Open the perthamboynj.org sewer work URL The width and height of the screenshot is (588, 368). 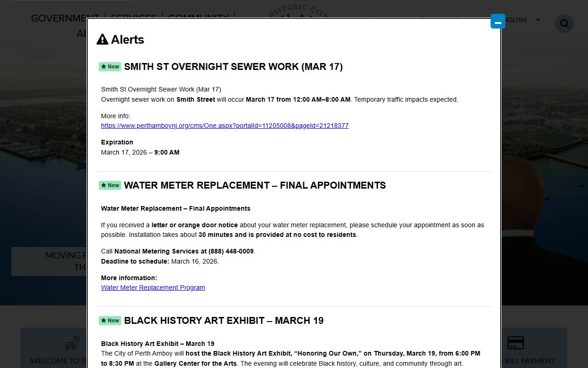click(x=225, y=126)
